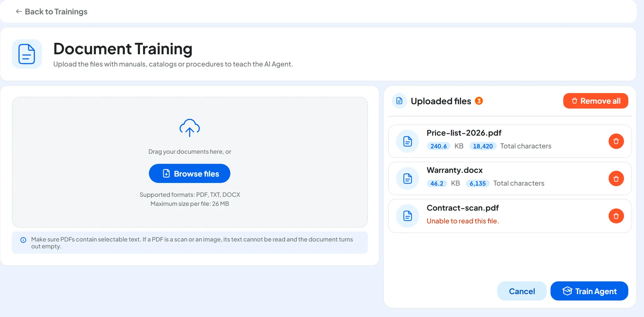This screenshot has width=644, height=317.
Task: Click the 'Unable to read this file.' error
Action: [x=463, y=221]
